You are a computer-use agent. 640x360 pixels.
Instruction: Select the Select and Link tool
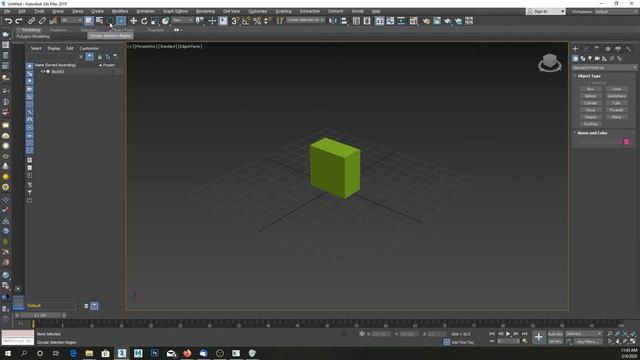point(31,21)
